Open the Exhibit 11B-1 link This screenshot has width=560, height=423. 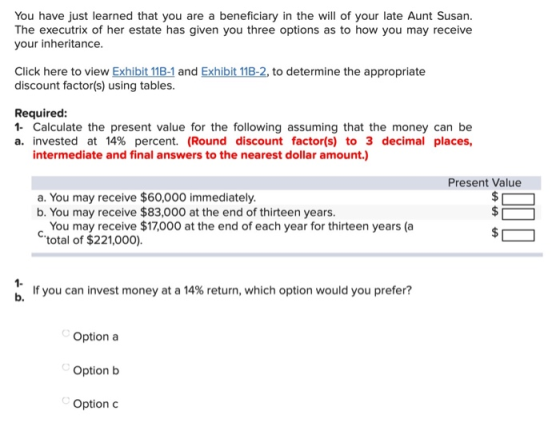[143, 71]
